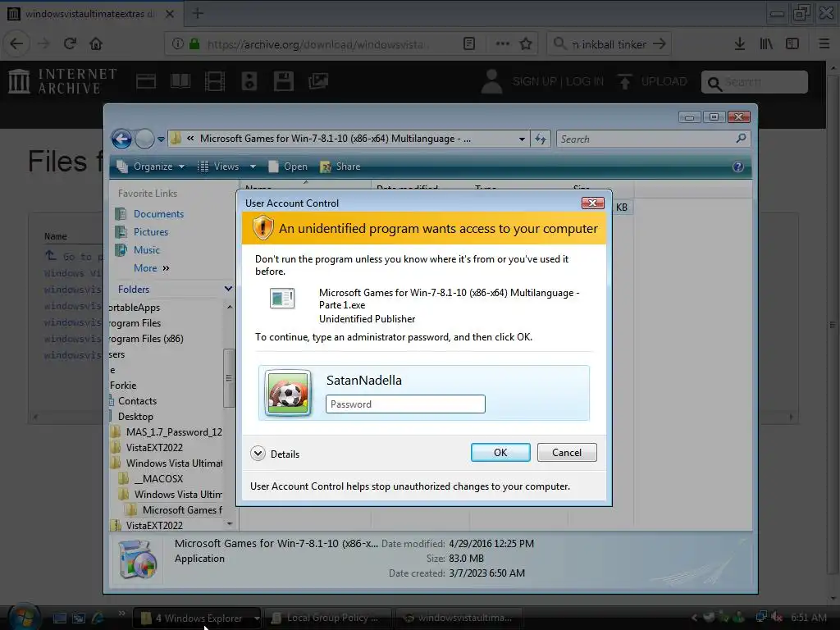The width and height of the screenshot is (840, 630).
Task: Click the program icon beside Parte 1.exe
Action: pos(282,299)
